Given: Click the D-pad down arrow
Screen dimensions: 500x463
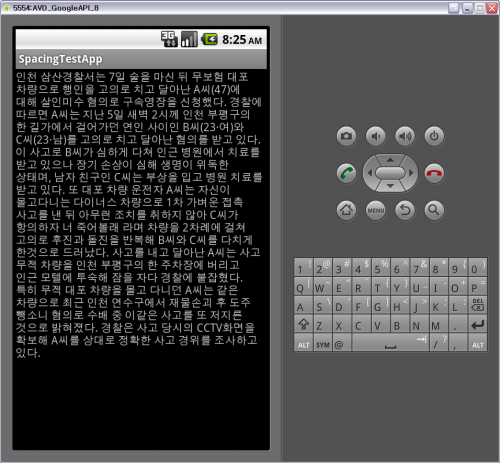Looking at the screenshot, I should pos(390,186).
